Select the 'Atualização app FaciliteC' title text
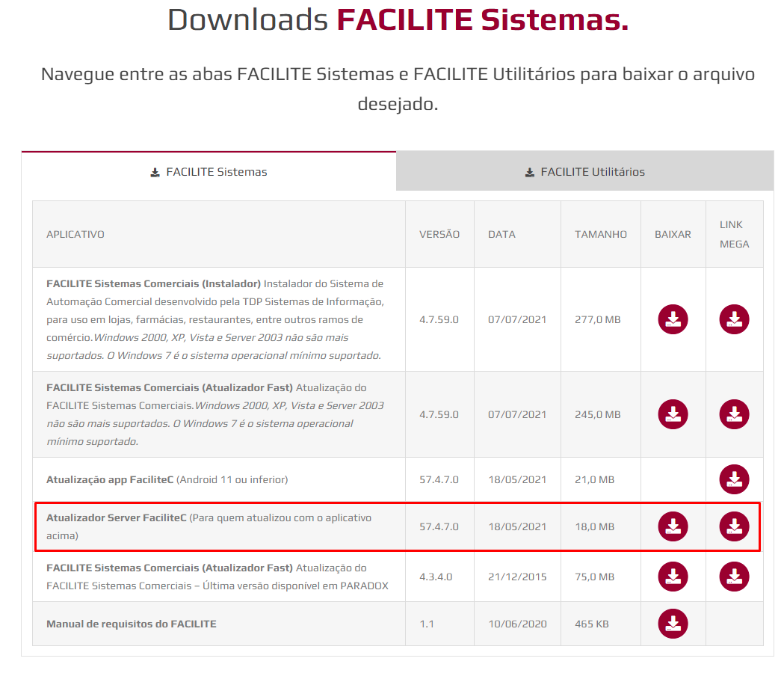Viewport: 784px width, 679px height. (110, 479)
